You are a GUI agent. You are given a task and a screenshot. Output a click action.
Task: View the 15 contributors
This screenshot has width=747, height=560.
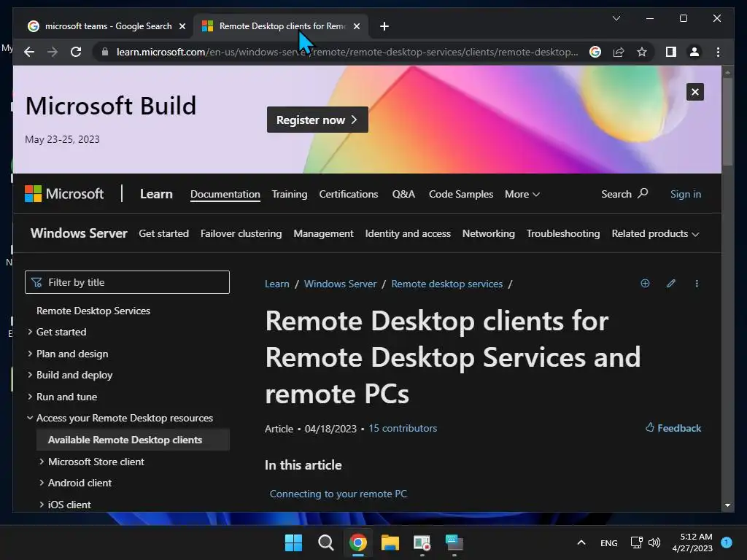(403, 428)
